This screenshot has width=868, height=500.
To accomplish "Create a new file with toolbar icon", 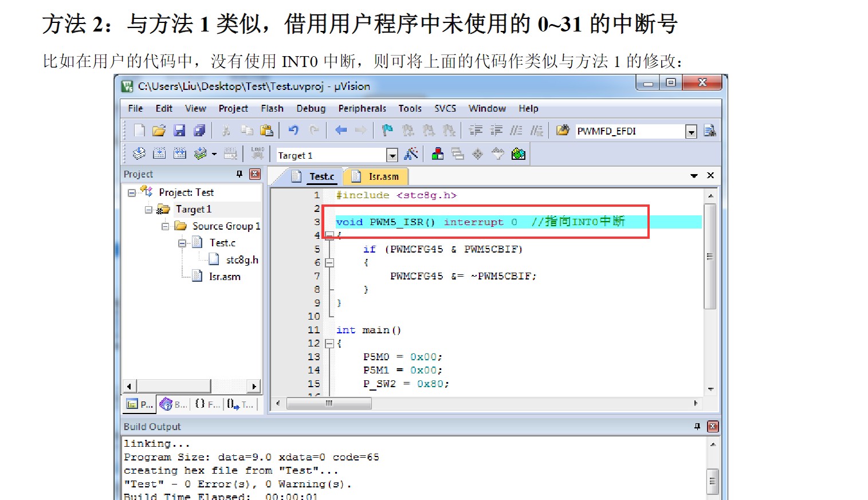I will click(x=139, y=131).
